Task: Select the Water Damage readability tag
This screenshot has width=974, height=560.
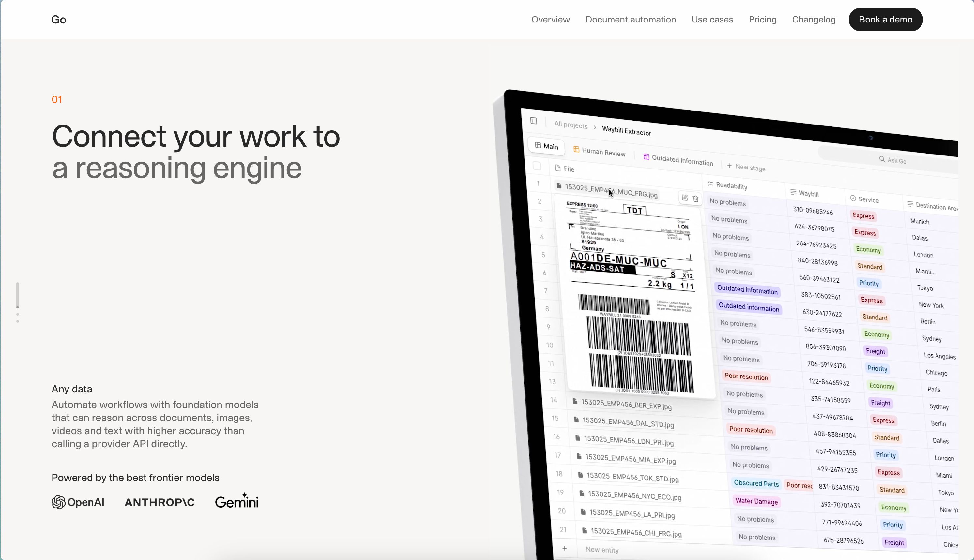Action: click(756, 501)
